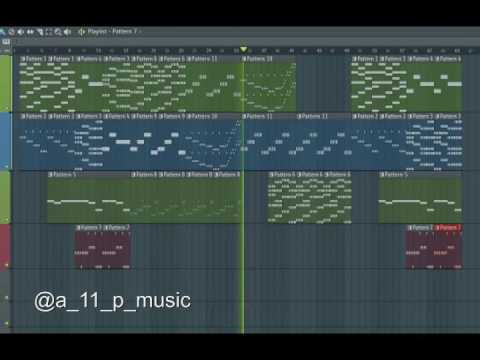Click the red-highlighted pattern clip label
Image resolution: width=480 pixels, height=360 pixels.
point(450,228)
